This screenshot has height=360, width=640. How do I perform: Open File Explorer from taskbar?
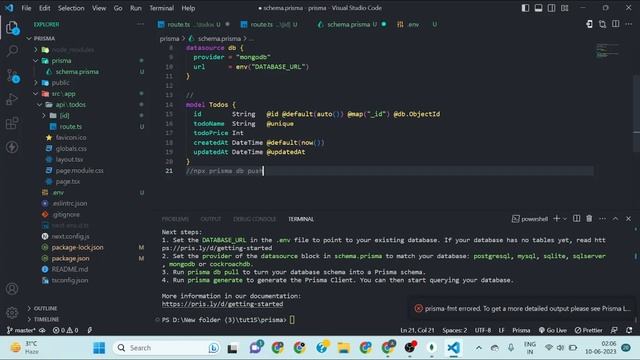344,348
